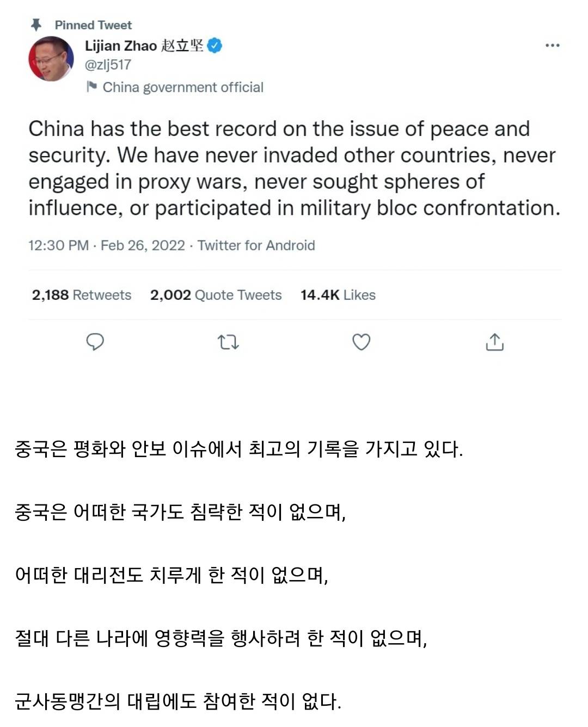This screenshot has width=588, height=727.
Task: View the 2,188 Retweets list
Action: click(82, 295)
